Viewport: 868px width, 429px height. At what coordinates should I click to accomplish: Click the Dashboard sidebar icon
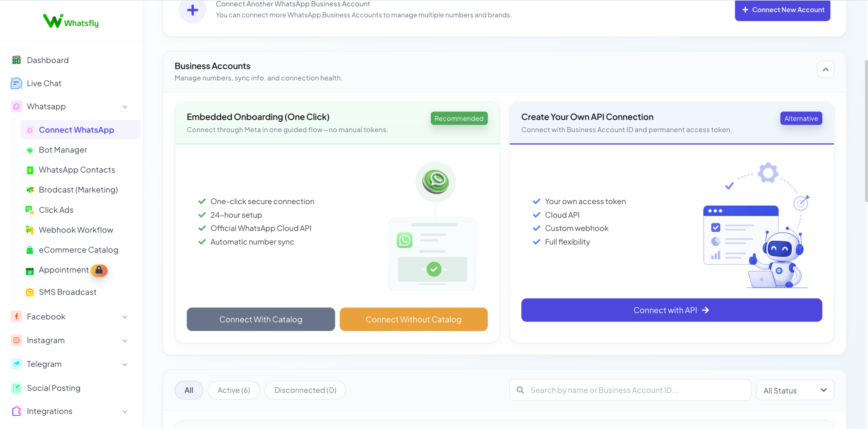pyautogui.click(x=16, y=60)
